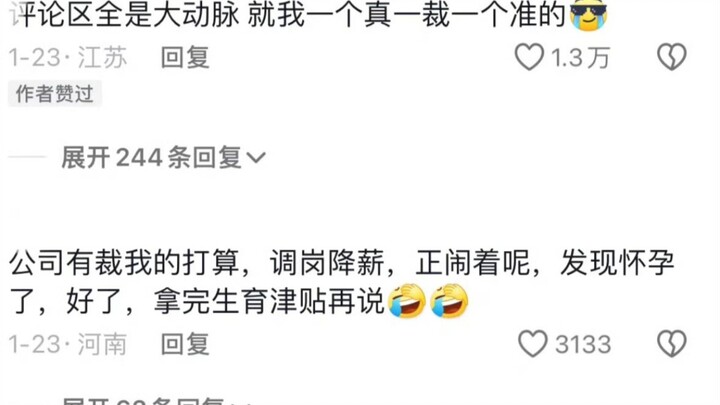Tap the first laughing-crying emoji after 再说

[x=407, y=301]
